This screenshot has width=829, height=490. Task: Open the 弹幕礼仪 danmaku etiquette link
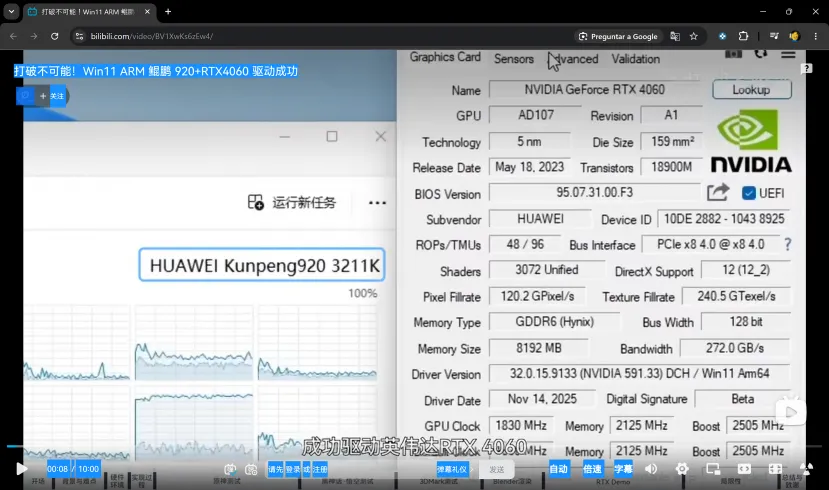[x=453, y=469]
